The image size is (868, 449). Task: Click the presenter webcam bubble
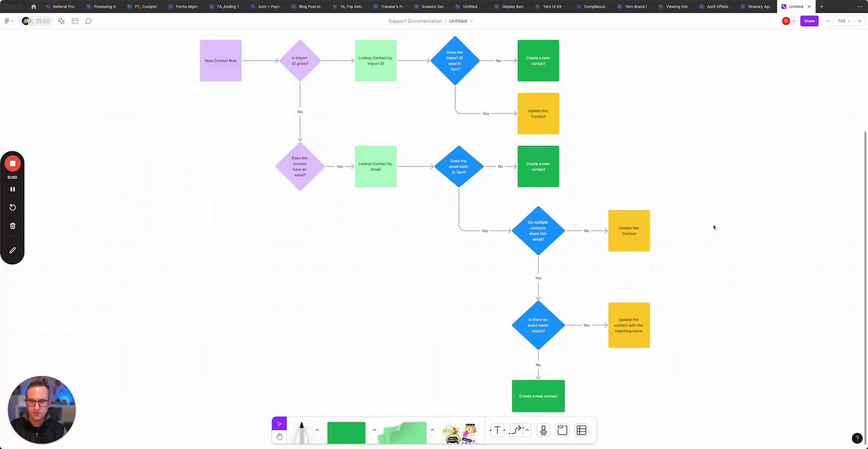click(42, 410)
